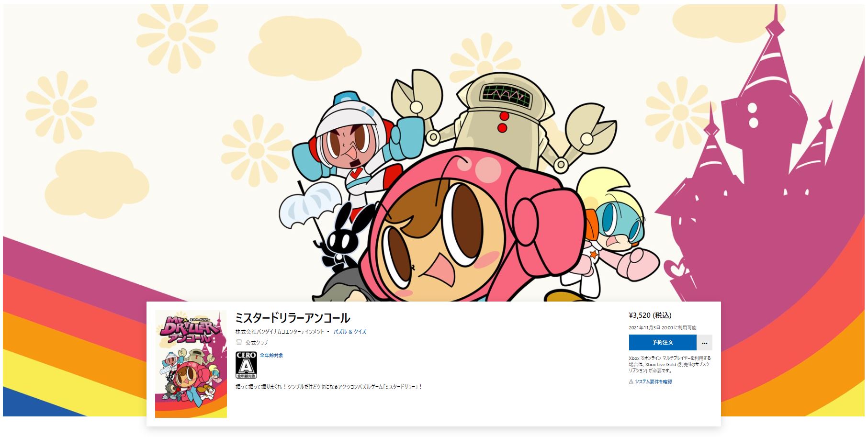
Task: Click the CERO A rating badge
Action: coord(246,365)
